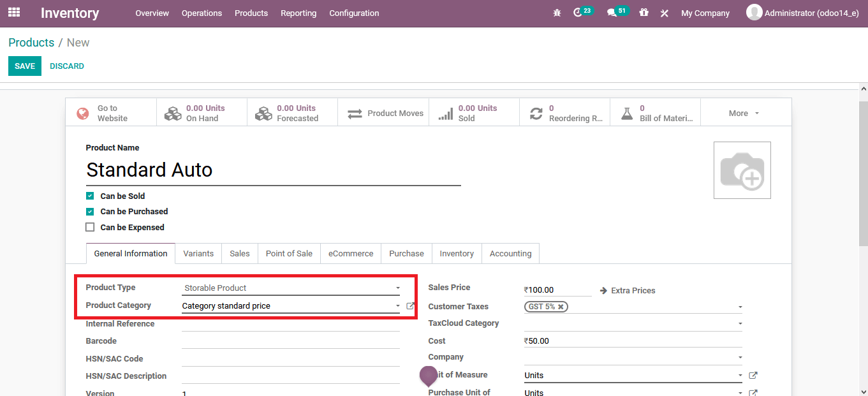
Task: Click the HSN/SAC Code input field
Action: (291, 359)
